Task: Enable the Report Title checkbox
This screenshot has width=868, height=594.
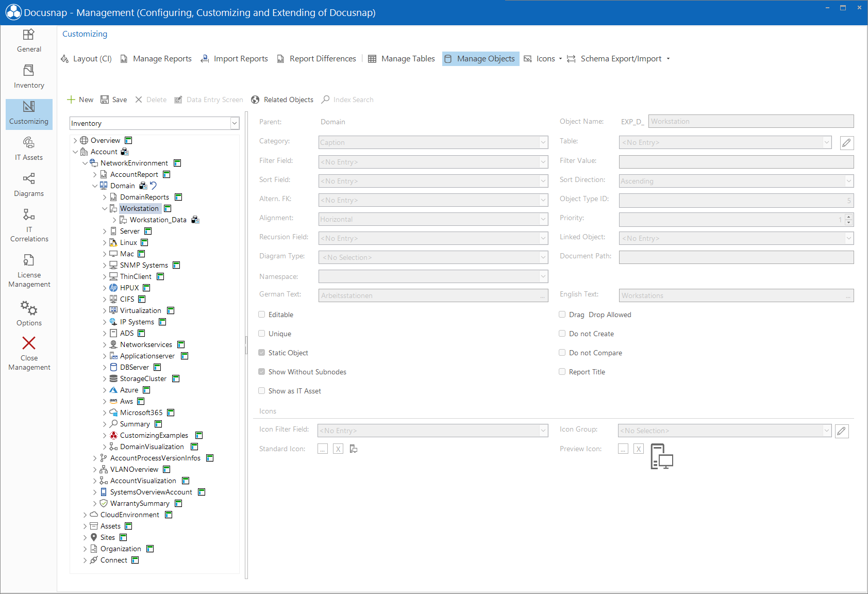Action: tap(562, 372)
